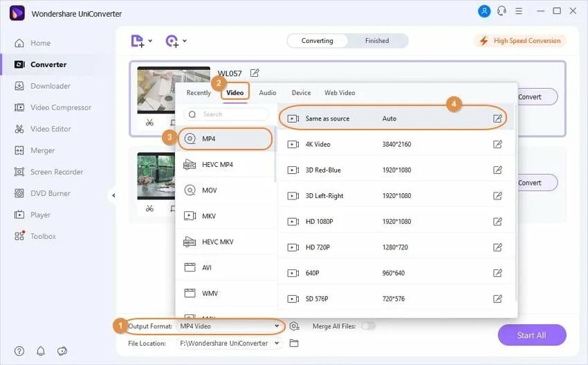Enable High Speed Conversion
This screenshot has height=365, width=588.
pyautogui.click(x=520, y=41)
